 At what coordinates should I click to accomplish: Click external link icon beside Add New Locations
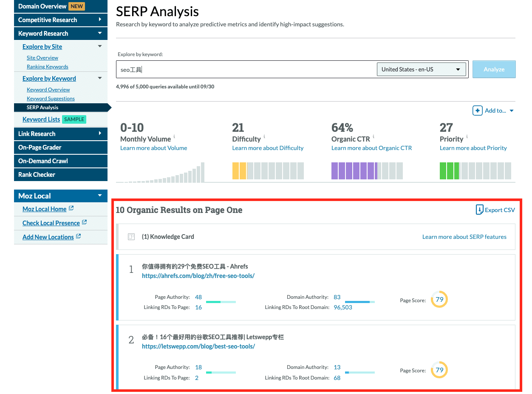(79, 236)
